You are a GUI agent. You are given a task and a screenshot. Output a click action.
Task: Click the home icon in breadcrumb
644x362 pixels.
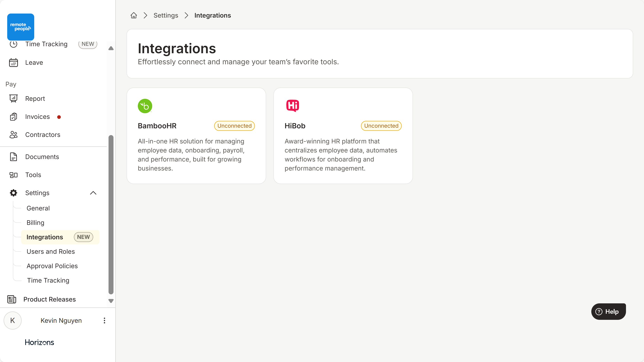click(x=134, y=16)
